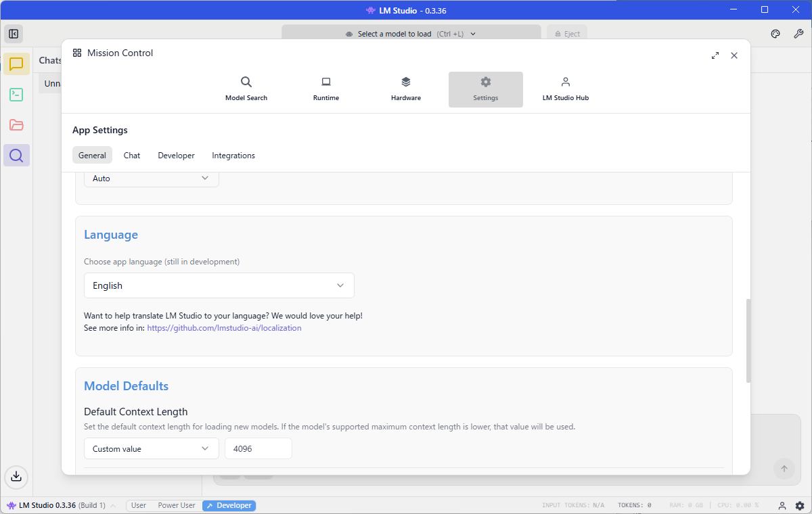This screenshot has height=514, width=812.
Task: Open the English app language dropdown
Action: point(219,285)
